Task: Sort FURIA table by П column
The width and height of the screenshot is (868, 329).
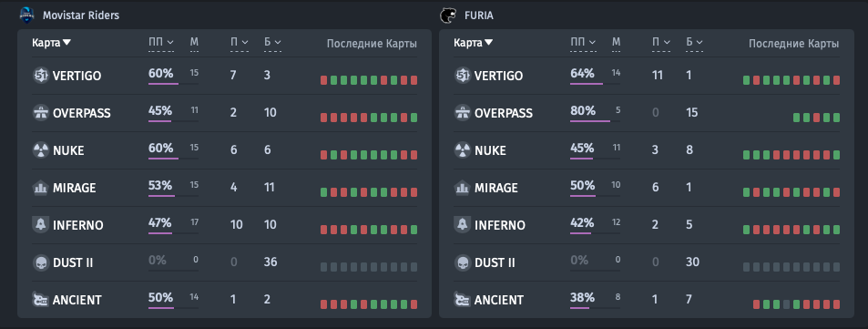Action: click(x=661, y=42)
